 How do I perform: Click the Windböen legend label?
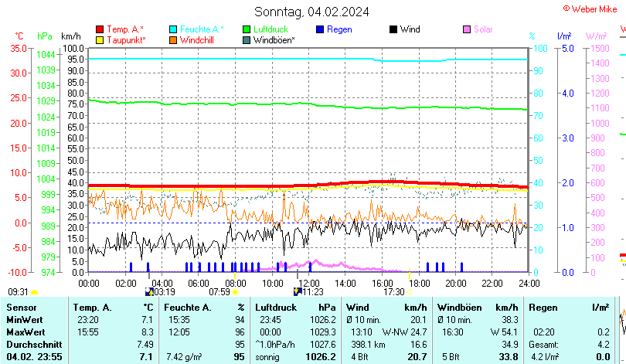(274, 40)
